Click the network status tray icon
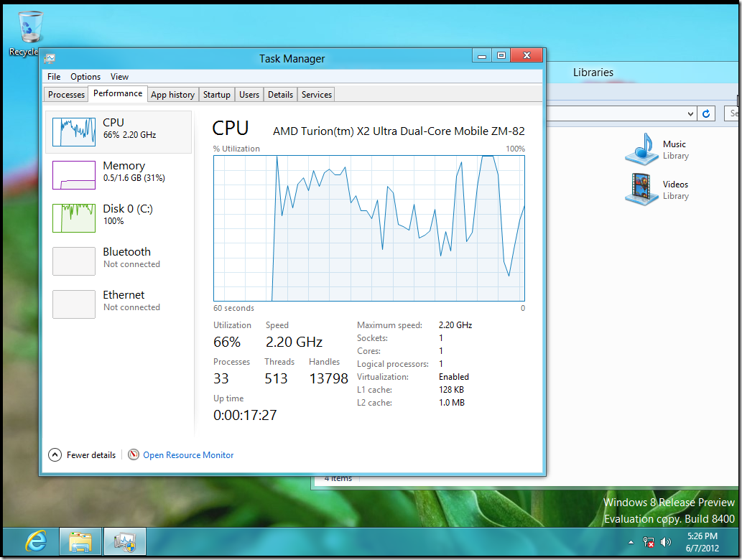This screenshot has height=560, width=742. point(649,542)
